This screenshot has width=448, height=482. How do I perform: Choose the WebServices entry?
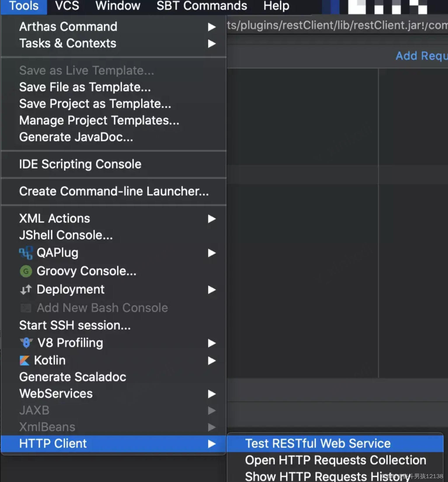(113, 394)
